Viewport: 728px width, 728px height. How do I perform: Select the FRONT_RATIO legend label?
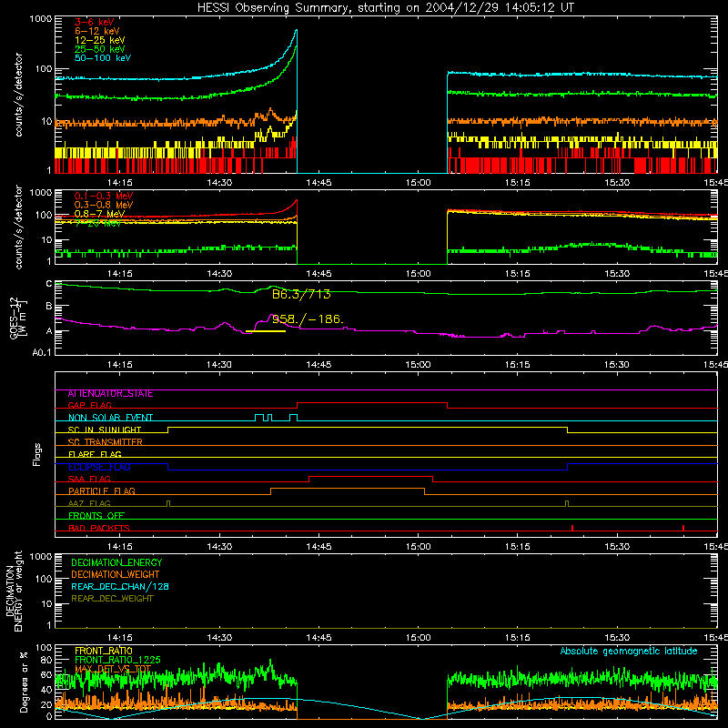[x=104, y=652]
